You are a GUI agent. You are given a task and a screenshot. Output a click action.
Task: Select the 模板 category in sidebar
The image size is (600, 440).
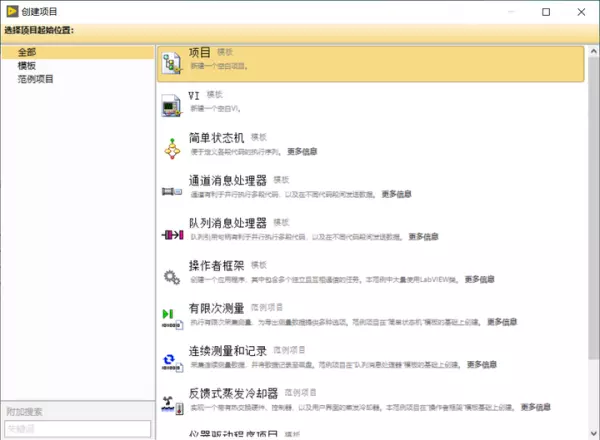pos(27,65)
